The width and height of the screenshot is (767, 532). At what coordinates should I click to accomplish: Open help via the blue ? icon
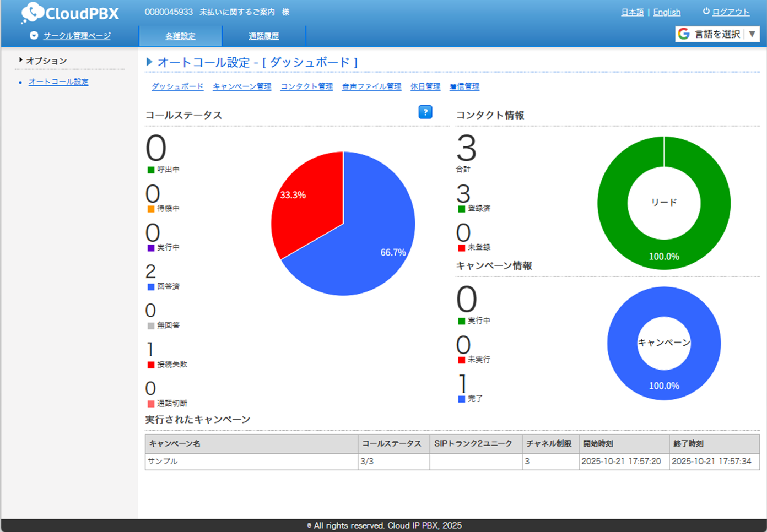tap(425, 112)
